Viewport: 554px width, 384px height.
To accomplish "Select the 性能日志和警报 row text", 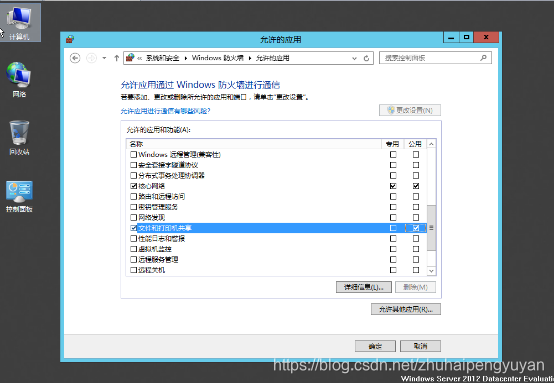I will 161,239.
